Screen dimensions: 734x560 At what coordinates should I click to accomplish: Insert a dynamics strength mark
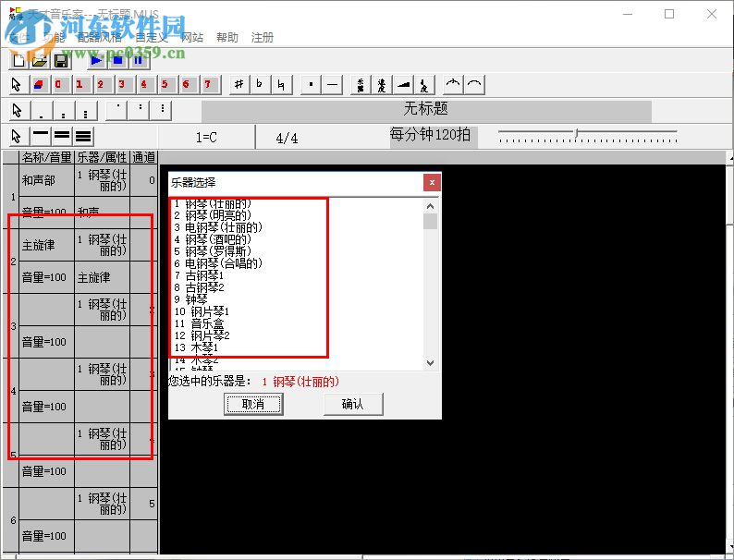tap(424, 85)
